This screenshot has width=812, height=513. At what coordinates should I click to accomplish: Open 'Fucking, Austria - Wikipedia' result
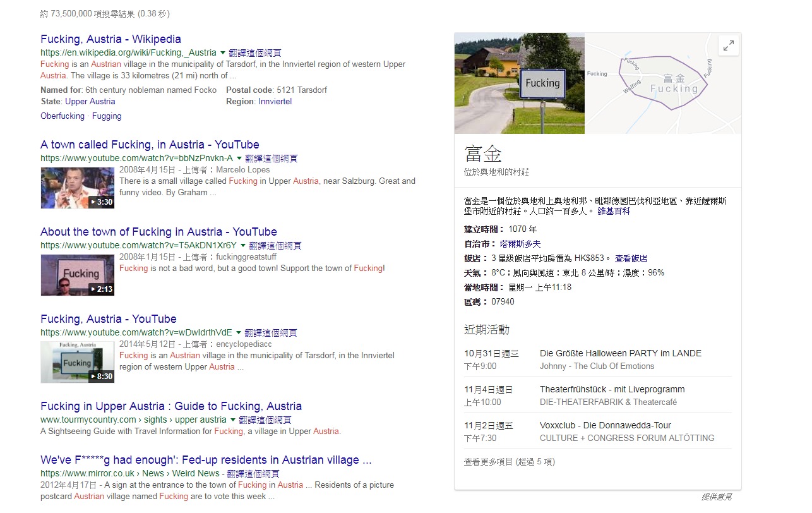click(x=110, y=39)
